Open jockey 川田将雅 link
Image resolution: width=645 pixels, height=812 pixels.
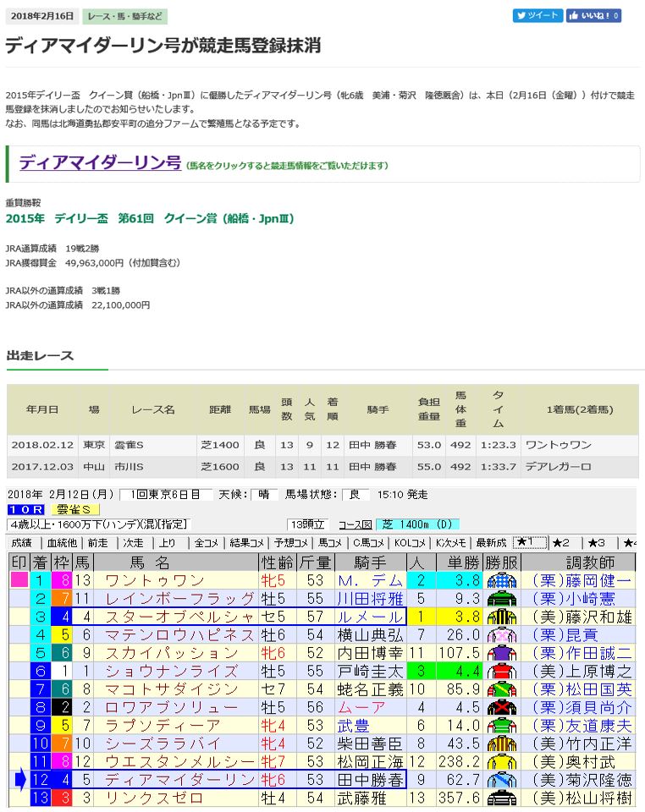(x=371, y=599)
